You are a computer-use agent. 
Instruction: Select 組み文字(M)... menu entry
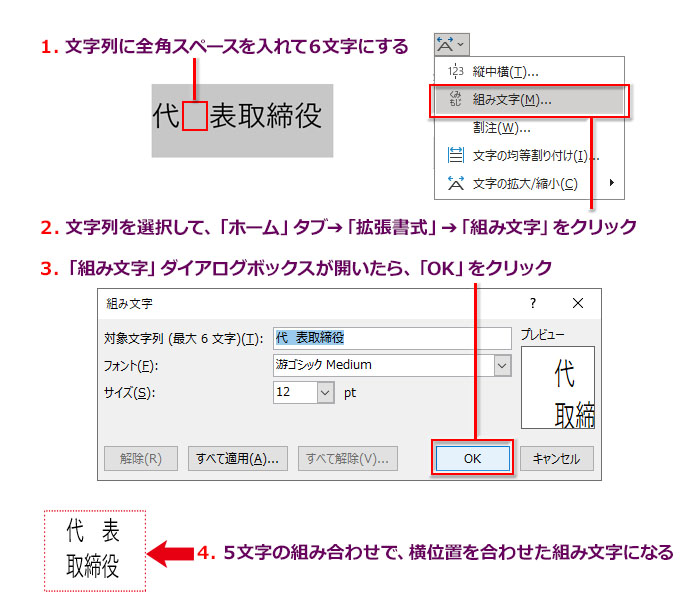529,100
